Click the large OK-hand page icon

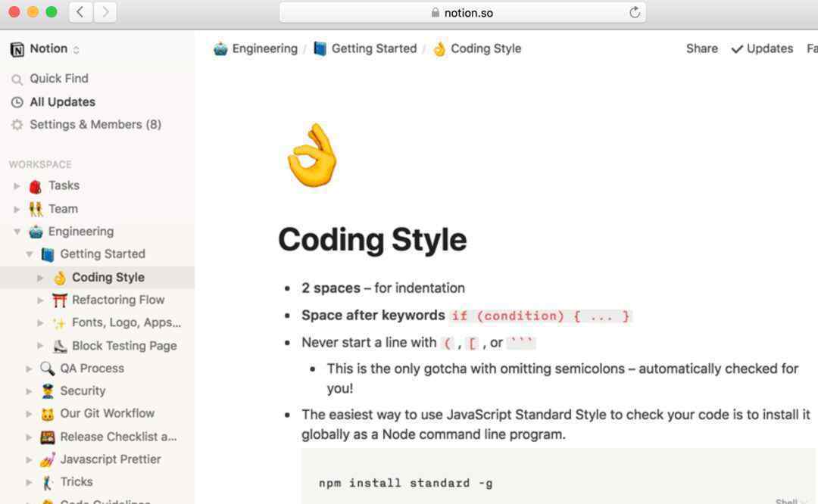coord(312,155)
